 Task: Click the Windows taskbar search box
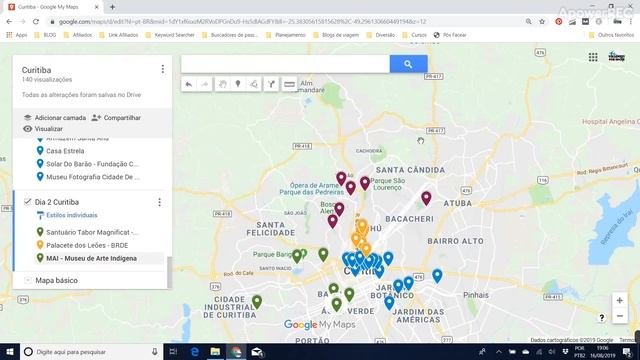pos(91,352)
